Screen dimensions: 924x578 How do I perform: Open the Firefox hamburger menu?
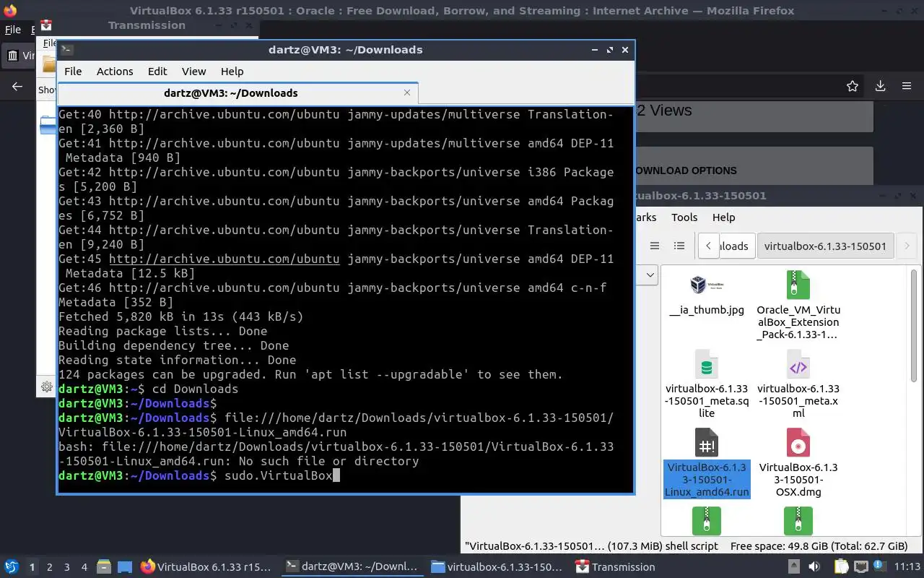pos(907,86)
